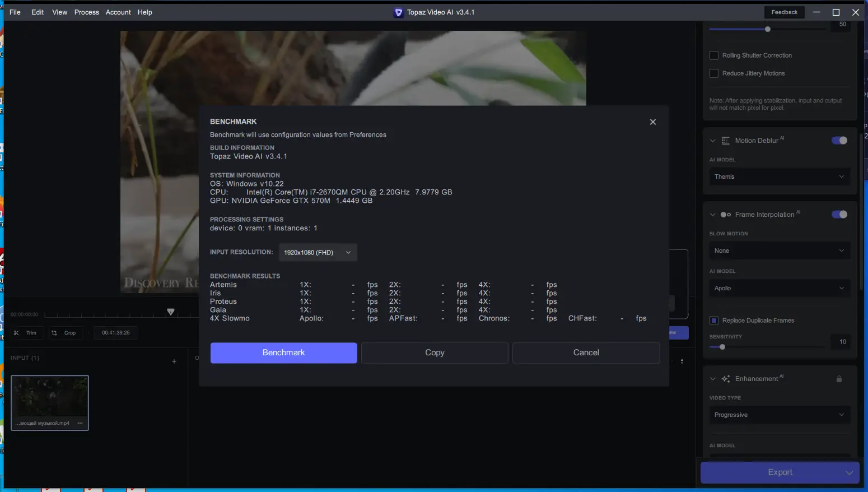Screen dimensions: 868x492
Task: Click the Export button
Action: (780, 472)
